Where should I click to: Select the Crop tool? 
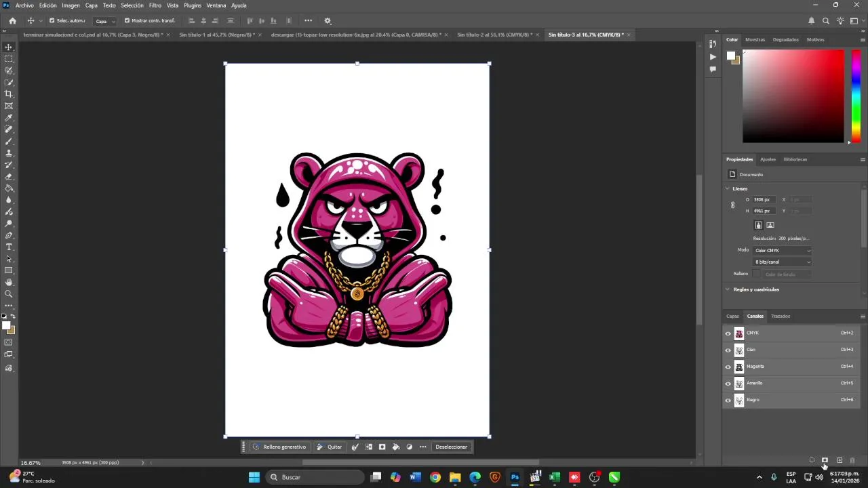(x=9, y=94)
